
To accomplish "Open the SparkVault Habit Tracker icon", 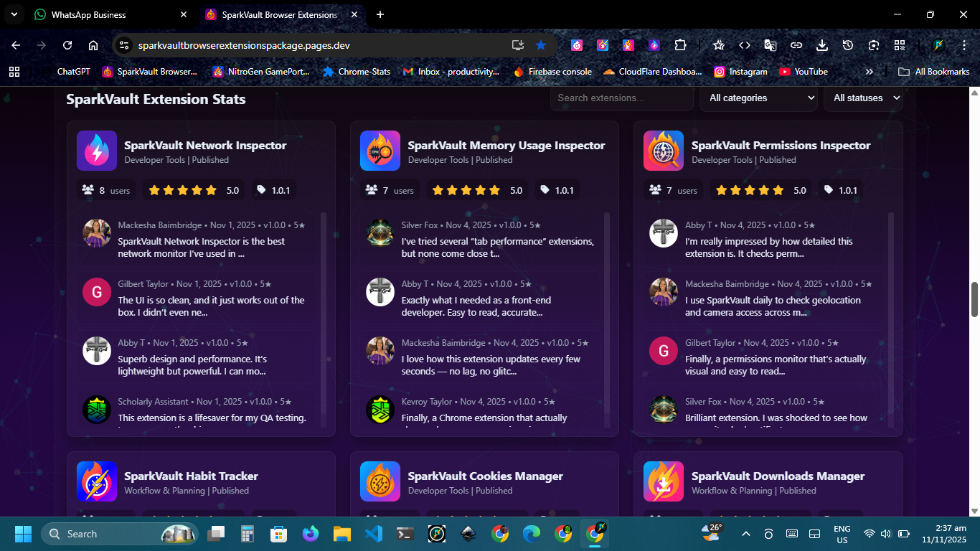I will pos(96,481).
